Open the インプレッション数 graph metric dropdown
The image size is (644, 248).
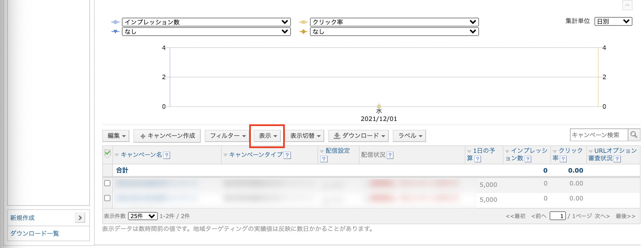pos(206,22)
